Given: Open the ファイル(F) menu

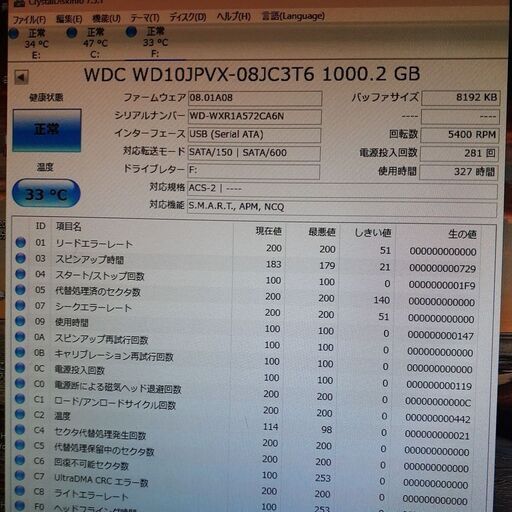Looking at the screenshot, I should click(x=29, y=20).
